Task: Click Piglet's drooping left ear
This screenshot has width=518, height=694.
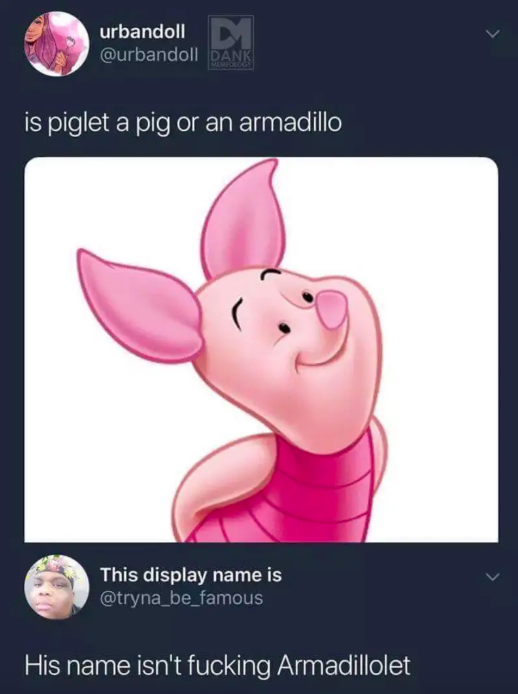Action: click(139, 305)
